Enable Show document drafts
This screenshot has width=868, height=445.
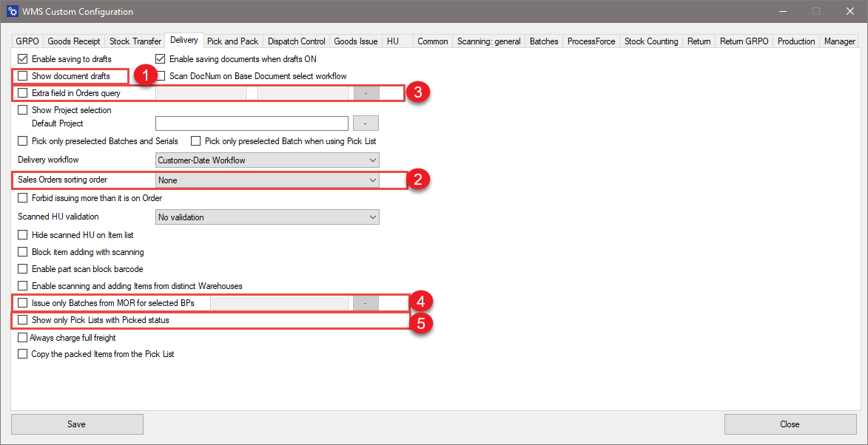click(x=22, y=75)
